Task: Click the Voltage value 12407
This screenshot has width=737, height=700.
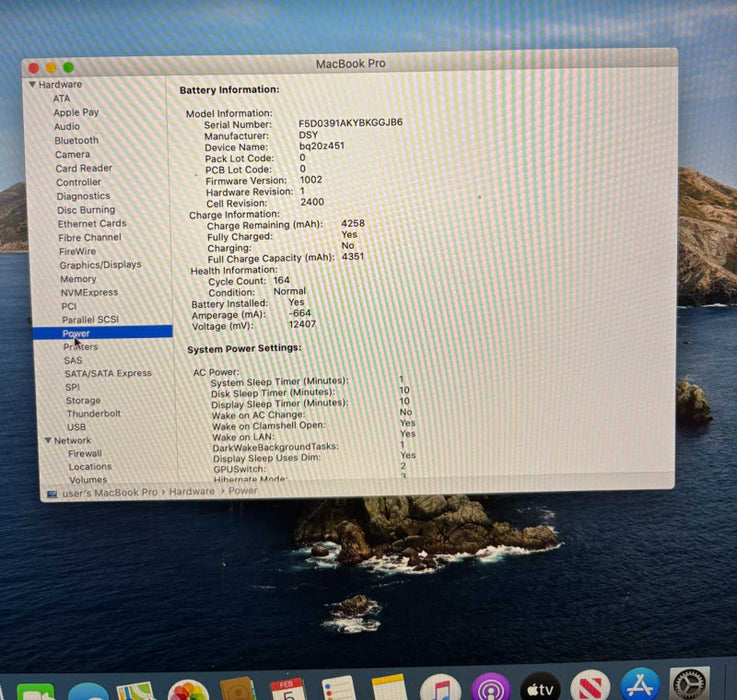Action: coord(302,324)
